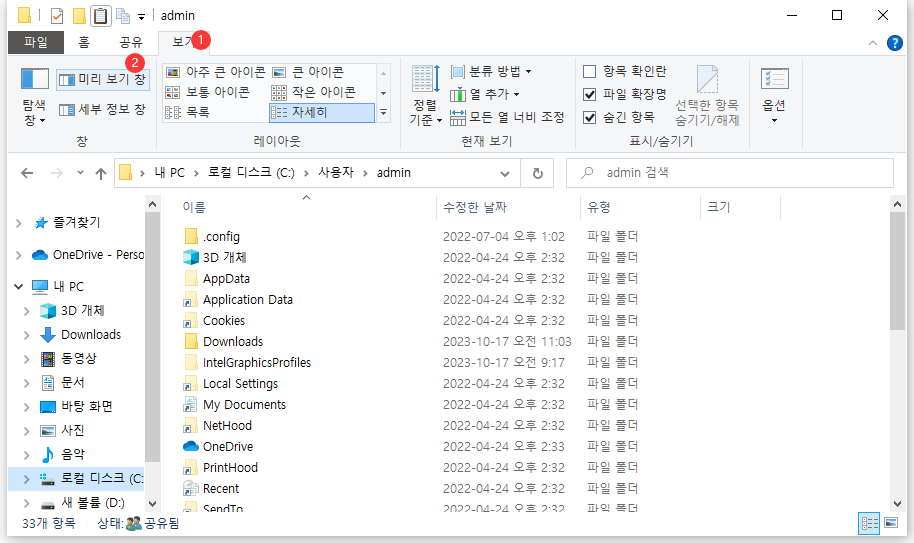Uncheck Hidden items (숨긴 항목)
The height and width of the screenshot is (543, 914).
click(x=590, y=117)
